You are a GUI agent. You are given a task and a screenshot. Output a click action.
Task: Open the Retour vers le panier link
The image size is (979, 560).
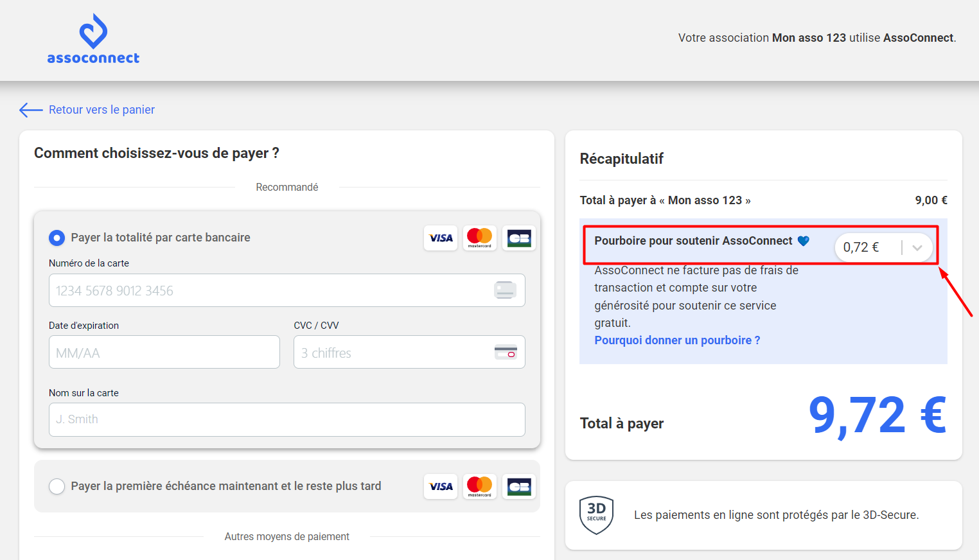point(101,110)
